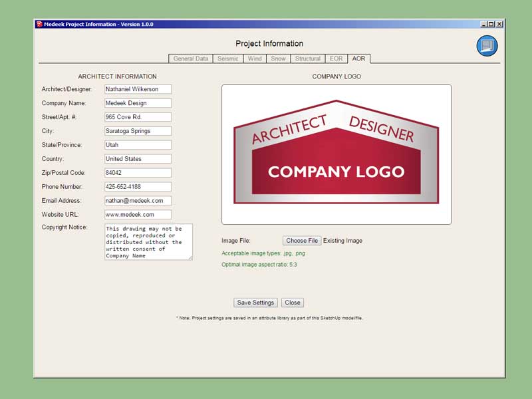Click the Street/Apt. # field

pos(138,117)
